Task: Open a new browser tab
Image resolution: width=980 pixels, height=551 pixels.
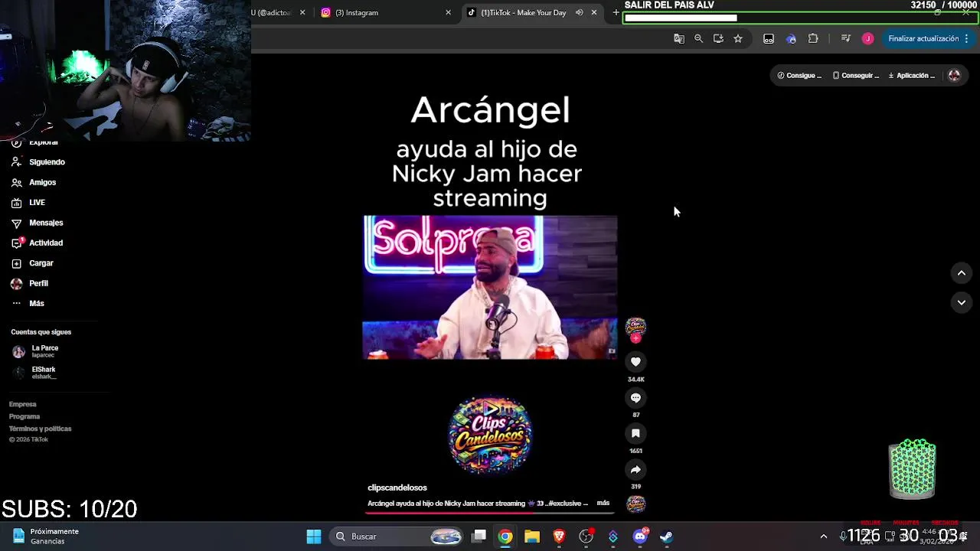Action: [616, 12]
